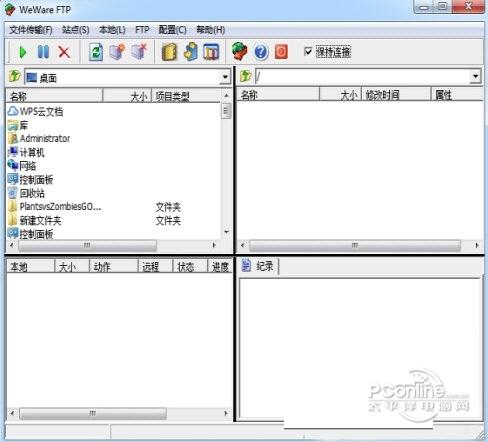Open the 文件传输(F) menu
This screenshot has height=442, width=488.
coord(30,30)
